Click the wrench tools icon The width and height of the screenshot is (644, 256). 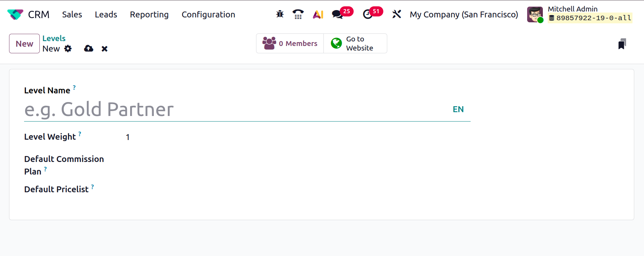[397, 14]
